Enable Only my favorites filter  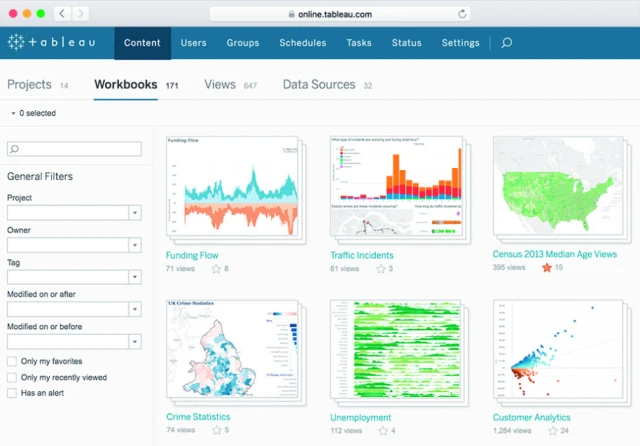pyautogui.click(x=12, y=361)
